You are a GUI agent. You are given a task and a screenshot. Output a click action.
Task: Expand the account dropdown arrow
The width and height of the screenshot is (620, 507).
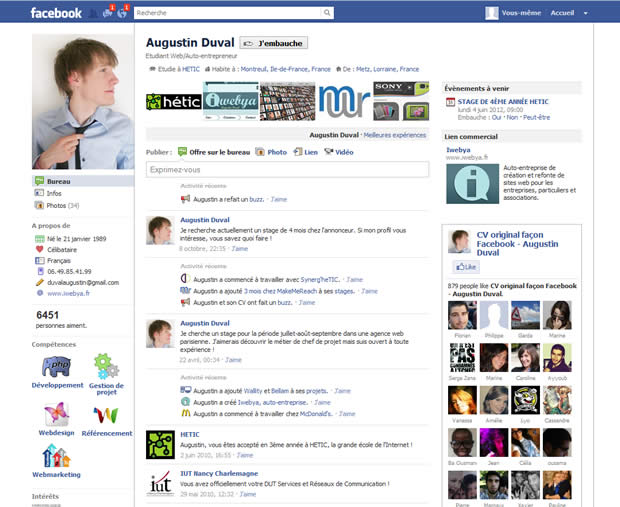tap(586, 13)
